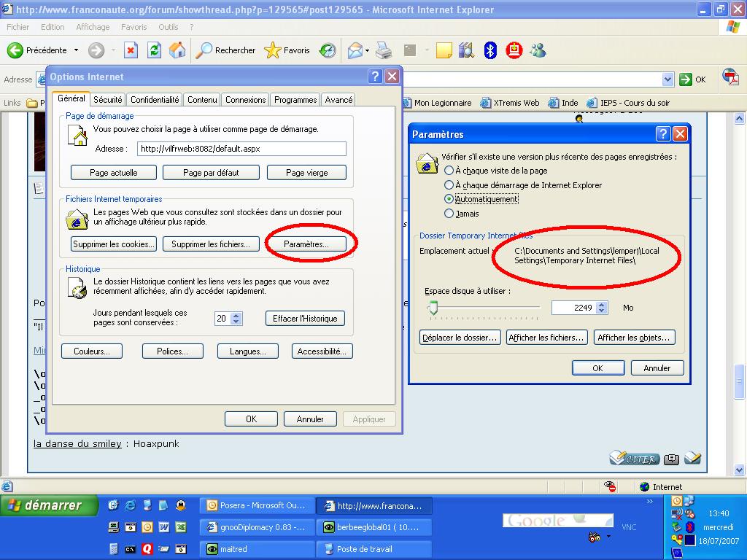Expand the taskbar quick launch chevron
747x560 pixels.
coord(650,502)
